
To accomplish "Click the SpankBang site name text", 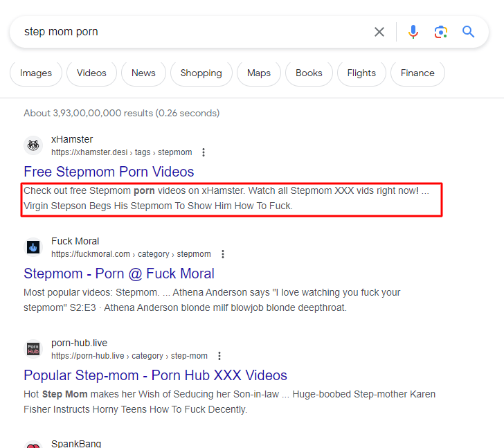I will 76,444.
